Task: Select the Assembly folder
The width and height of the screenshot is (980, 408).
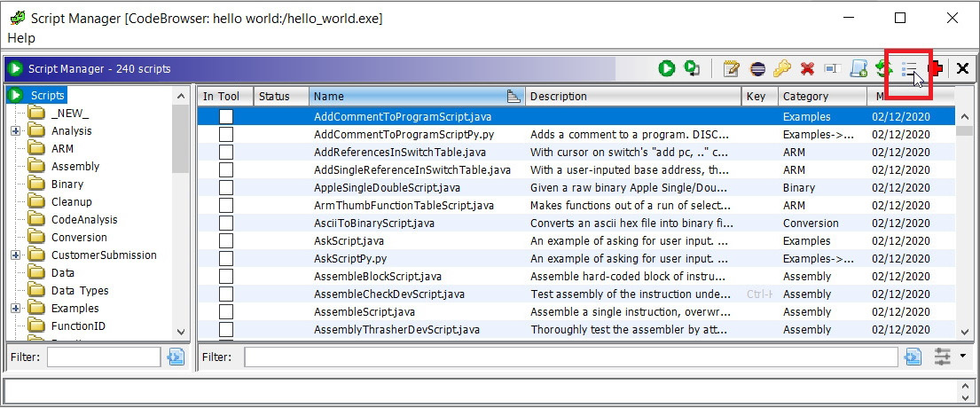Action: (75, 166)
